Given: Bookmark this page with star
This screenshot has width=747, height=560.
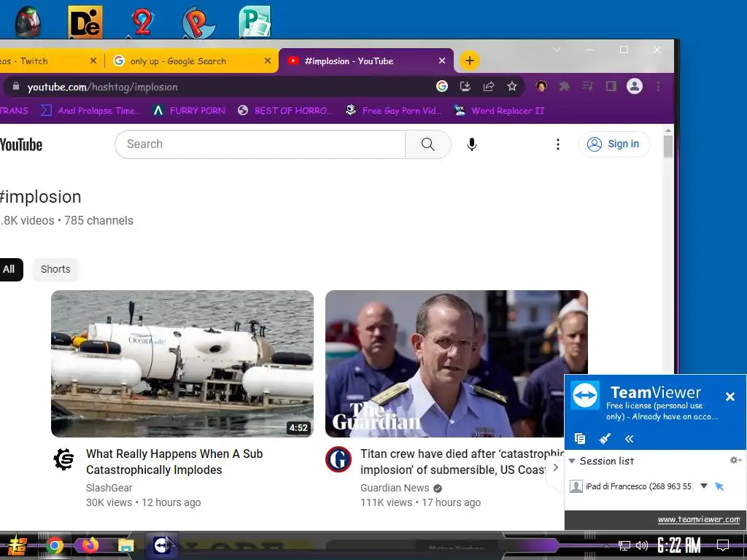Looking at the screenshot, I should (x=511, y=86).
